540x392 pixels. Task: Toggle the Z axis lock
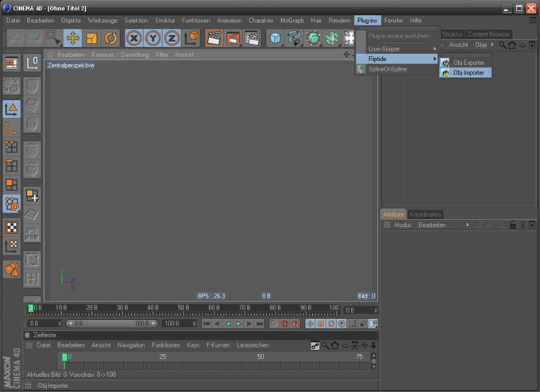pyautogui.click(x=172, y=38)
